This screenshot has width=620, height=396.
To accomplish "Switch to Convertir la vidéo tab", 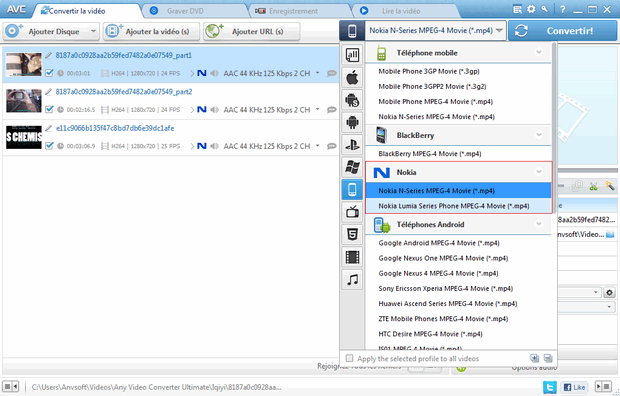I will [x=86, y=11].
